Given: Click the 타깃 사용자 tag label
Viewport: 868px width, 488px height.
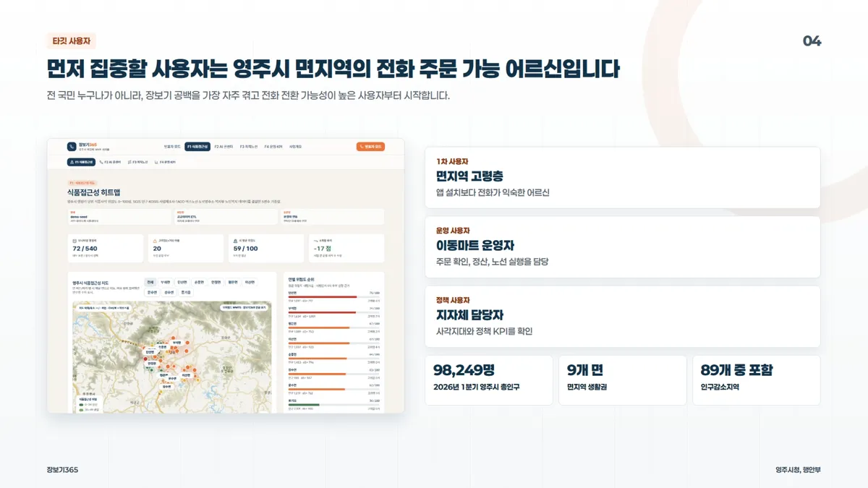Looking at the screenshot, I should tap(71, 41).
